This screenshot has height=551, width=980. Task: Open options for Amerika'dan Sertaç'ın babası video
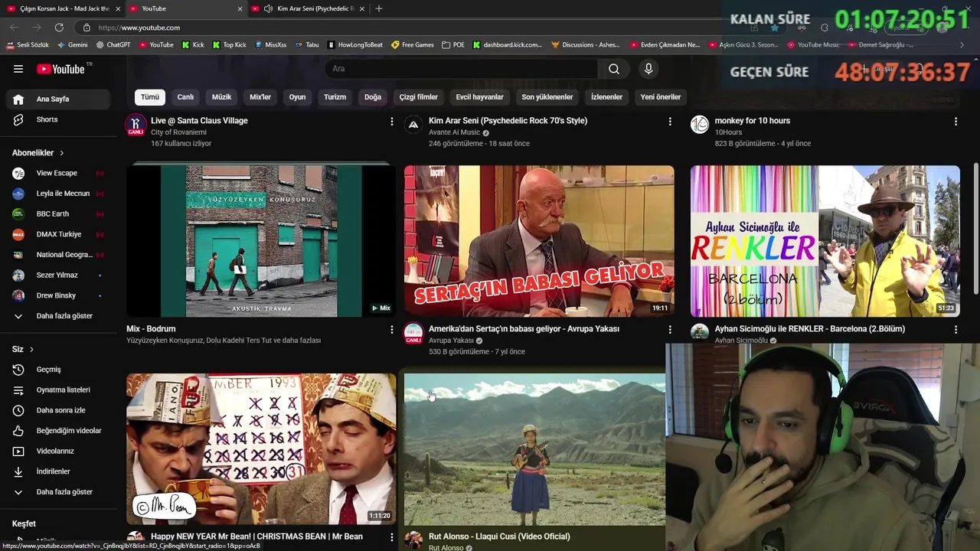coord(670,330)
